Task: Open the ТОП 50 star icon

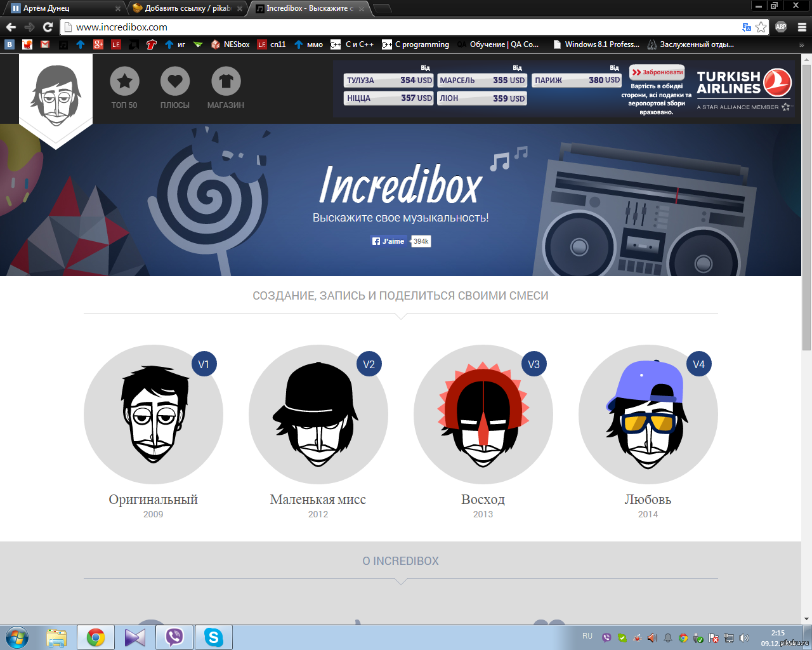Action: (x=124, y=81)
